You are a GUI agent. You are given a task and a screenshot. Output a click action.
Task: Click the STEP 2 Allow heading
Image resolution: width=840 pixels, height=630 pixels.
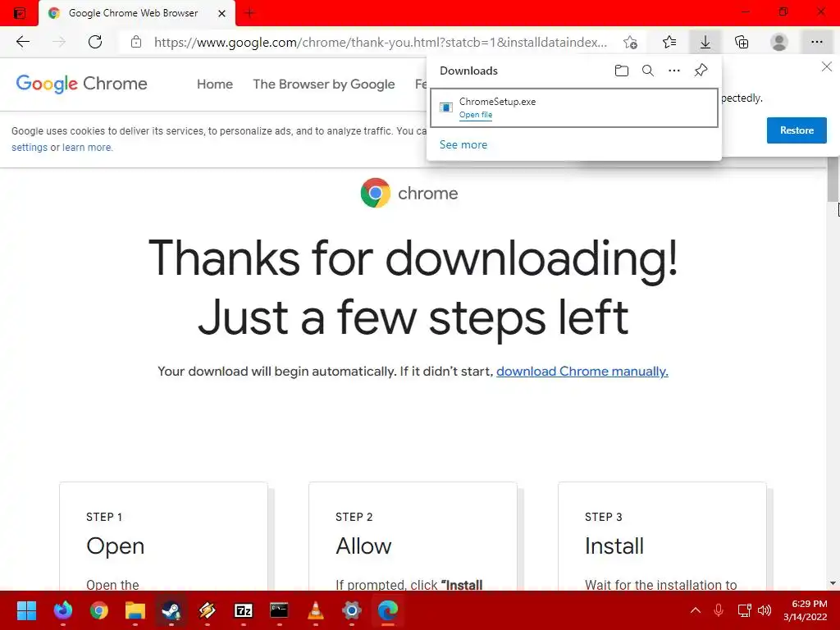pos(363,546)
